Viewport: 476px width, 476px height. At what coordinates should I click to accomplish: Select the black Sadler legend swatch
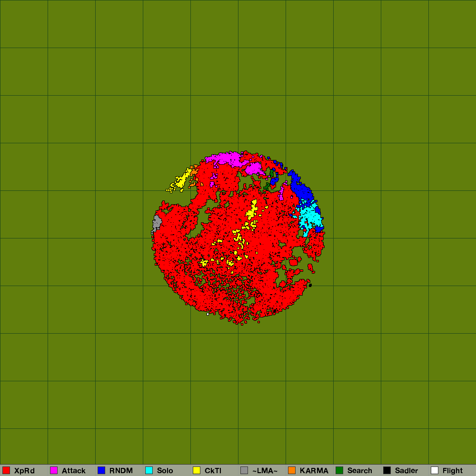coord(387,470)
